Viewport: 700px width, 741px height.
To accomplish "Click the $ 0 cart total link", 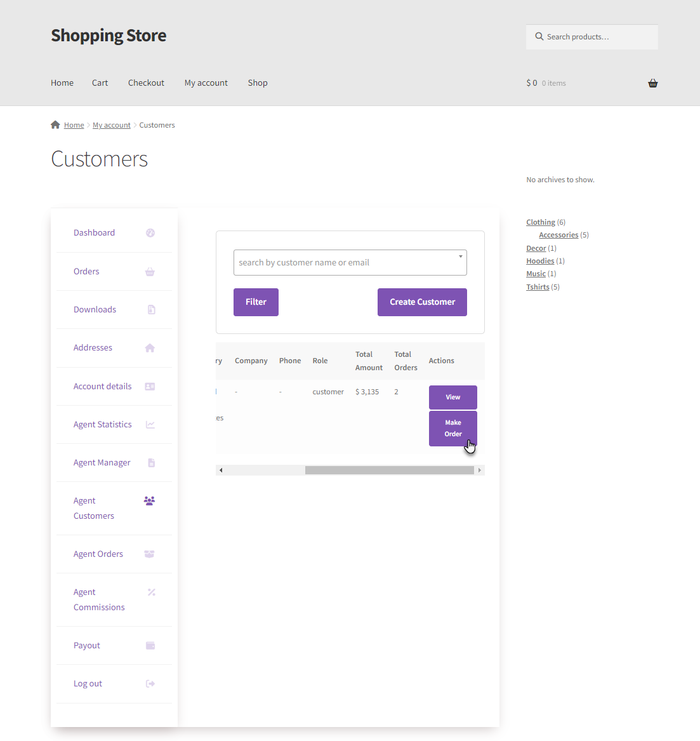I will (532, 83).
